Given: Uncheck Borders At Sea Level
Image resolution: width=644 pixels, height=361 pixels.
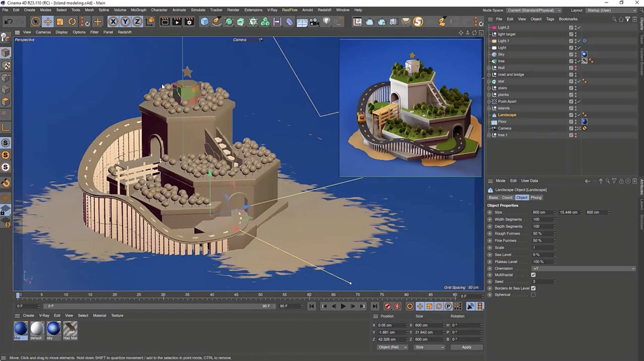Looking at the screenshot, I should [534, 288].
